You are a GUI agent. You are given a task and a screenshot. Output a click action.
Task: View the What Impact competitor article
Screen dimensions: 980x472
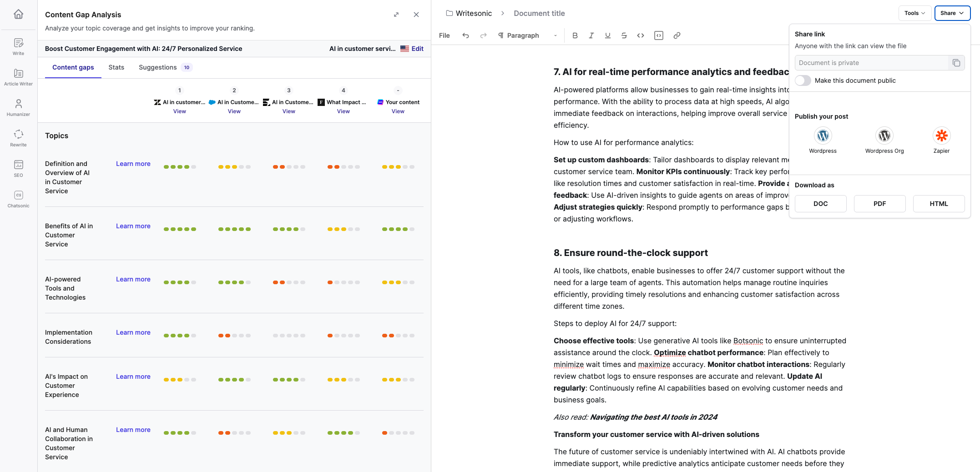click(x=343, y=111)
